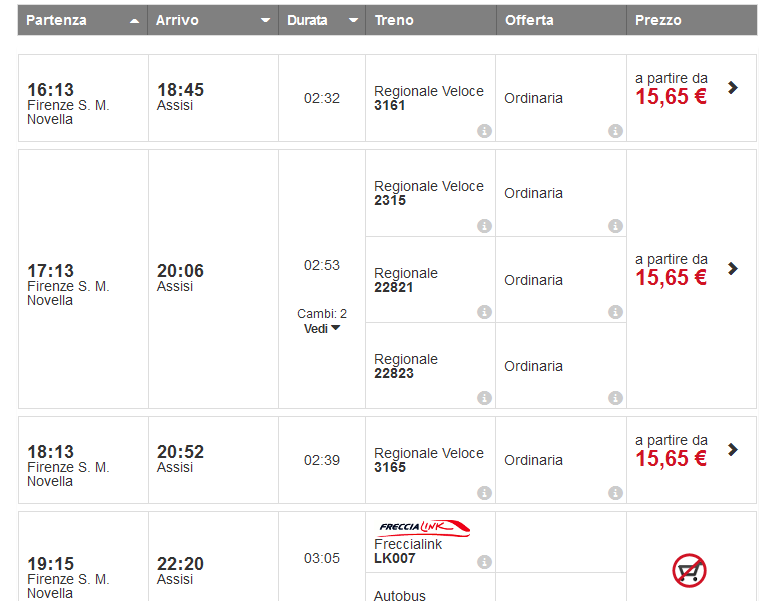The height and width of the screenshot is (601, 766).
Task: Click Ordinaria offer info icon in 16:13 row
Action: [x=615, y=131]
